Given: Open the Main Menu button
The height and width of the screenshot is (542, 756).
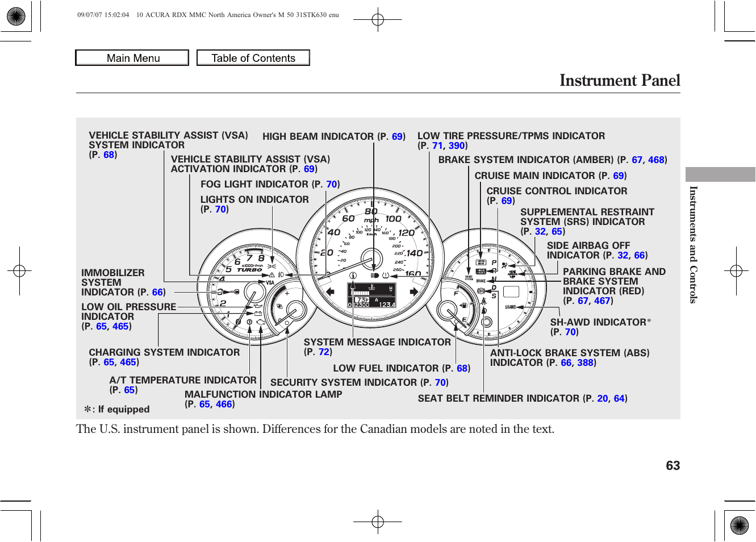Looking at the screenshot, I should (132, 58).
